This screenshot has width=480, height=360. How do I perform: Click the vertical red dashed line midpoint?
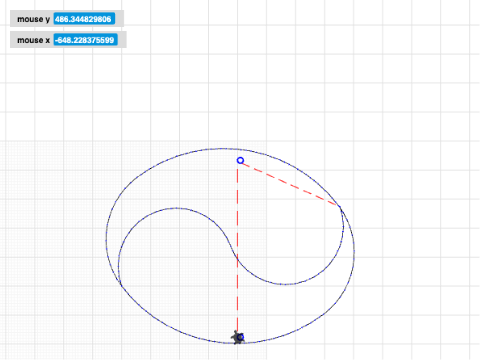[237, 250]
